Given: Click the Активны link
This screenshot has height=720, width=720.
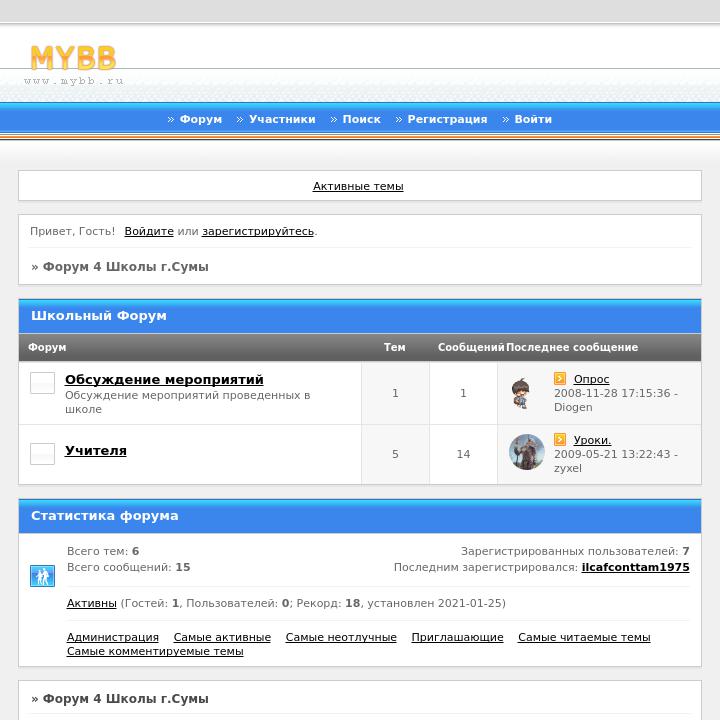Looking at the screenshot, I should [91, 603].
